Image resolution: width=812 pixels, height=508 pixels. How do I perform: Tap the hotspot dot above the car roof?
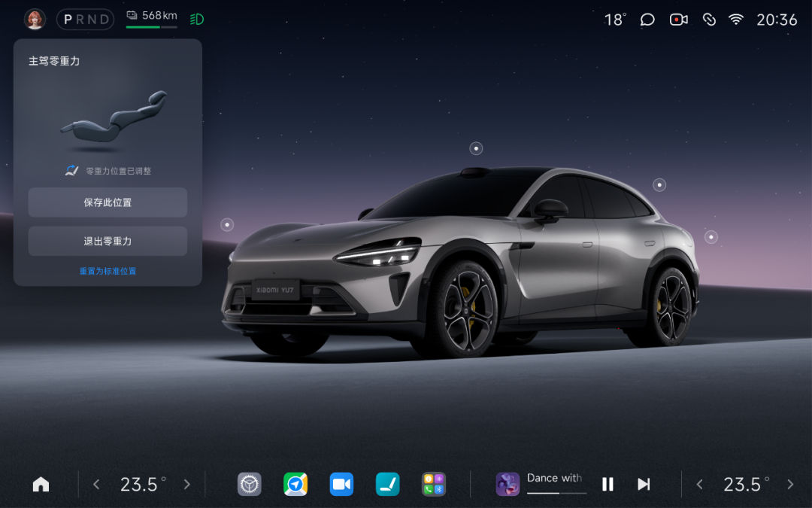(x=476, y=149)
